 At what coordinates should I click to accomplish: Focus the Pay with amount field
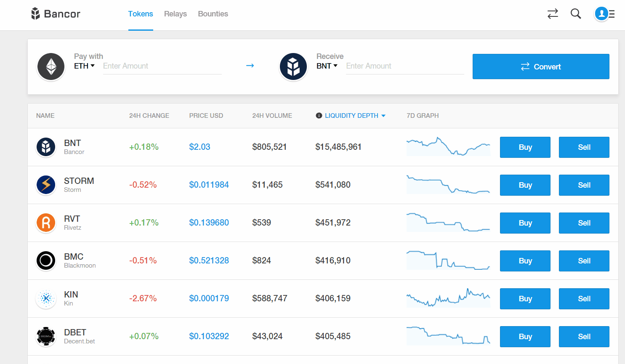162,66
